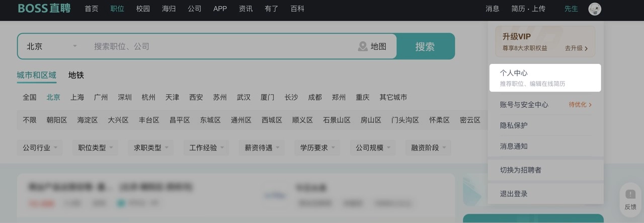Click the 反馈 feedback icon
This screenshot has height=223, width=644.
pos(630,194)
